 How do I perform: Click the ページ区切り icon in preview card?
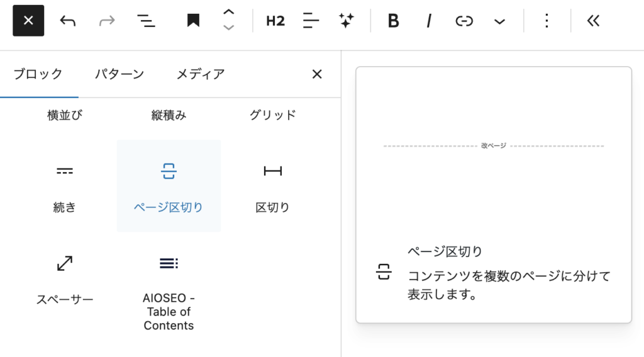384,272
